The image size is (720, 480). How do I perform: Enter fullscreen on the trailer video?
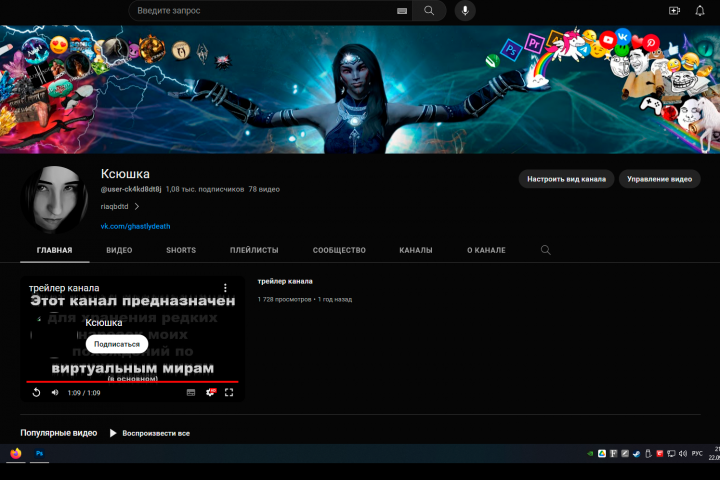(x=229, y=392)
